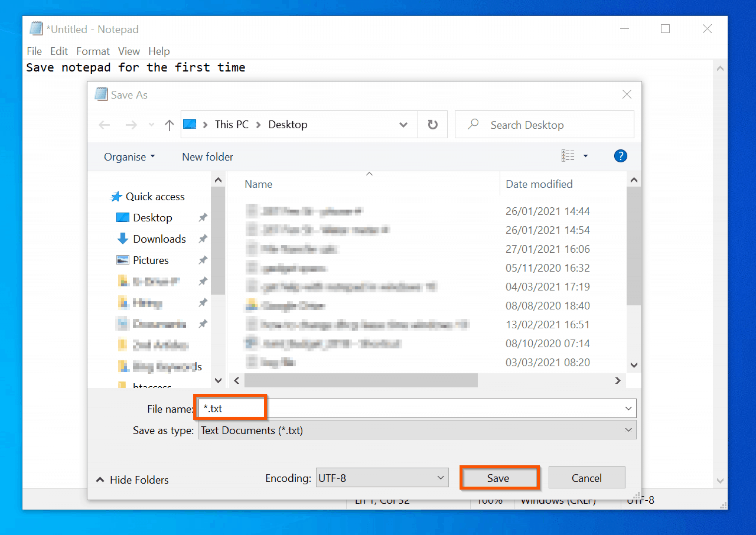
Task: Select file dated 13/02/2021 16:51
Action: tap(417, 325)
